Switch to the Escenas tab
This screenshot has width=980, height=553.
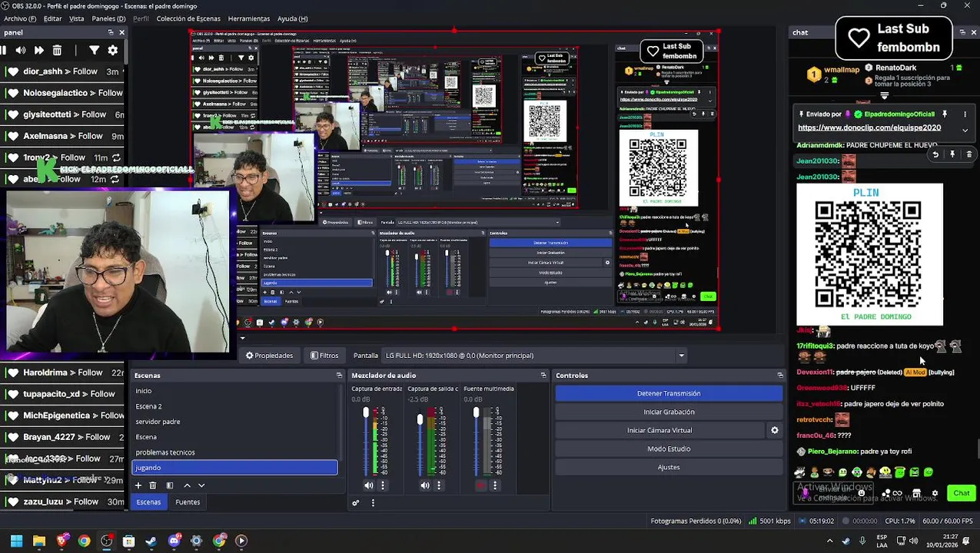(x=148, y=502)
